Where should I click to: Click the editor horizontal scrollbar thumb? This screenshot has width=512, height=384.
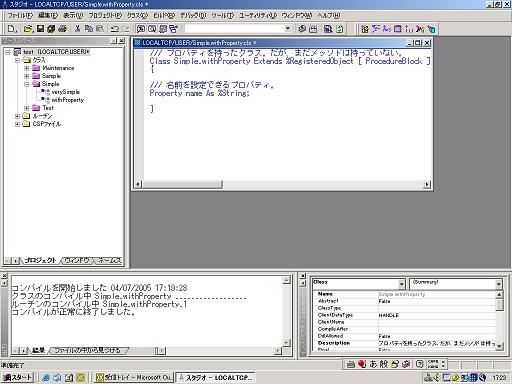[x=182, y=184]
